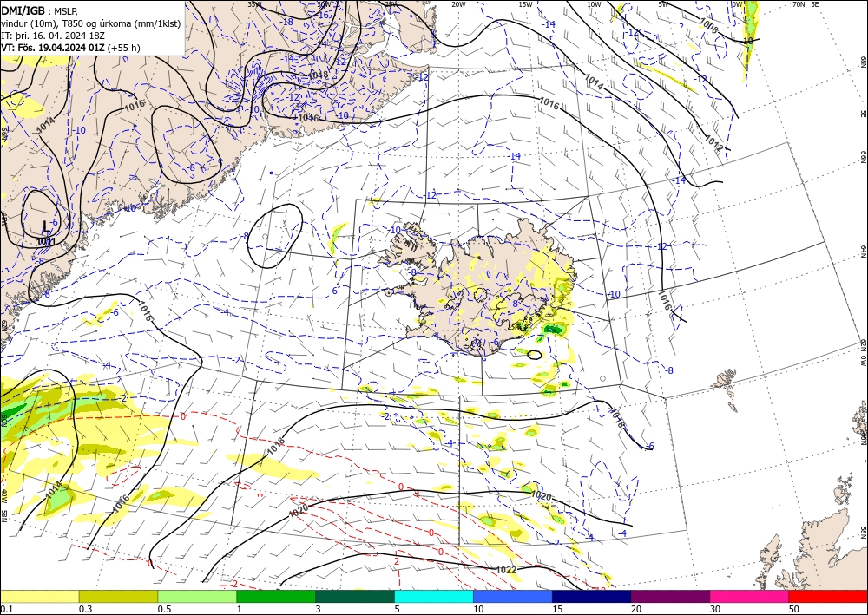Click the red 2 isotherm label at bottom
868x615 pixels.
397,561
